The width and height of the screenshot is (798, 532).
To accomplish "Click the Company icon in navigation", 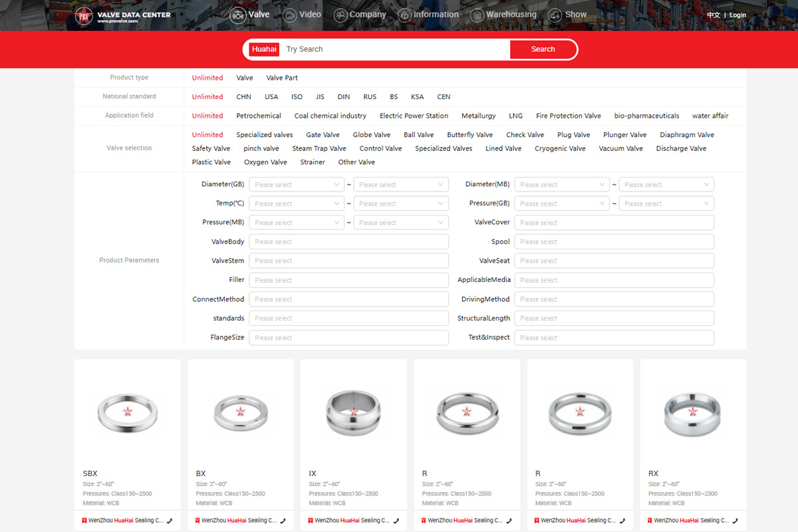I will click(x=340, y=15).
